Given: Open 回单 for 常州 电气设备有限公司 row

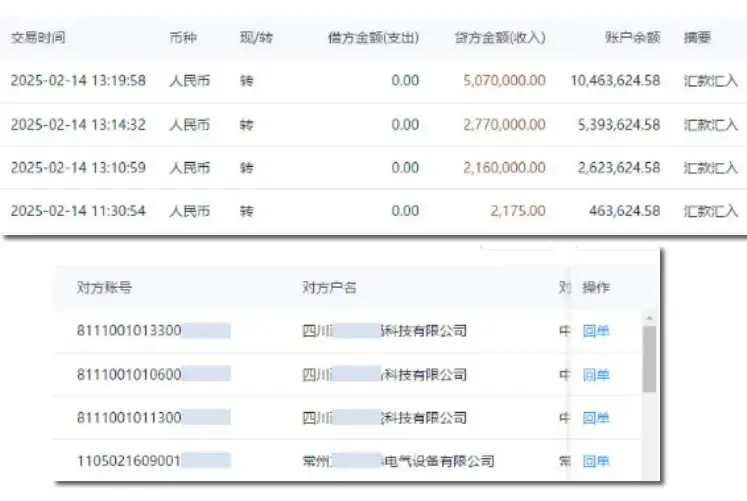Looking at the screenshot, I should (x=596, y=461).
